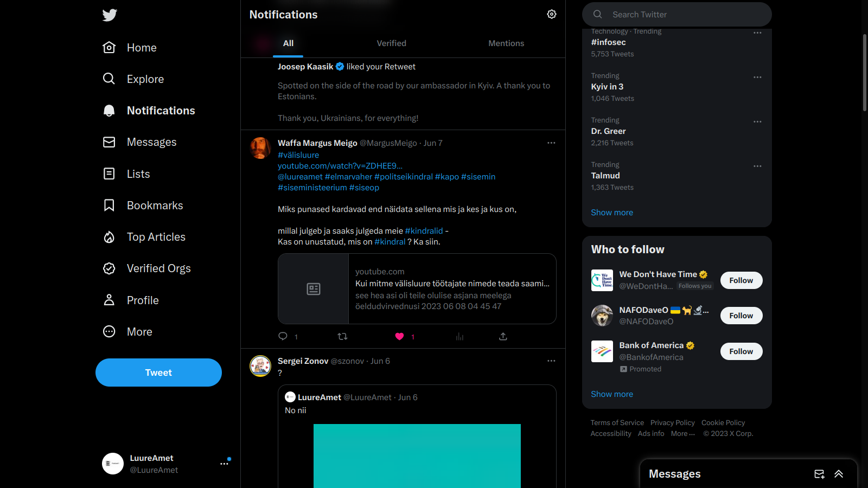Open the #siseministeerium hashtag
868x488 pixels.
click(x=312, y=188)
